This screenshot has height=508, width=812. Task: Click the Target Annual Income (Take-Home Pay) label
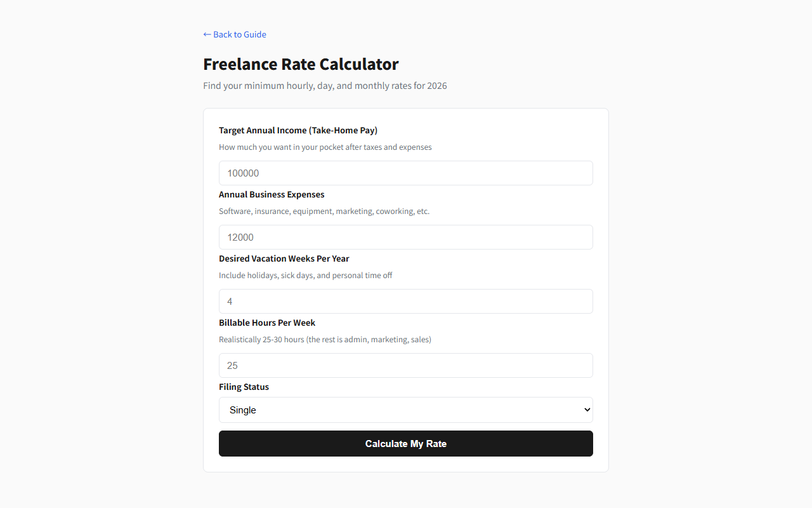pyautogui.click(x=298, y=130)
